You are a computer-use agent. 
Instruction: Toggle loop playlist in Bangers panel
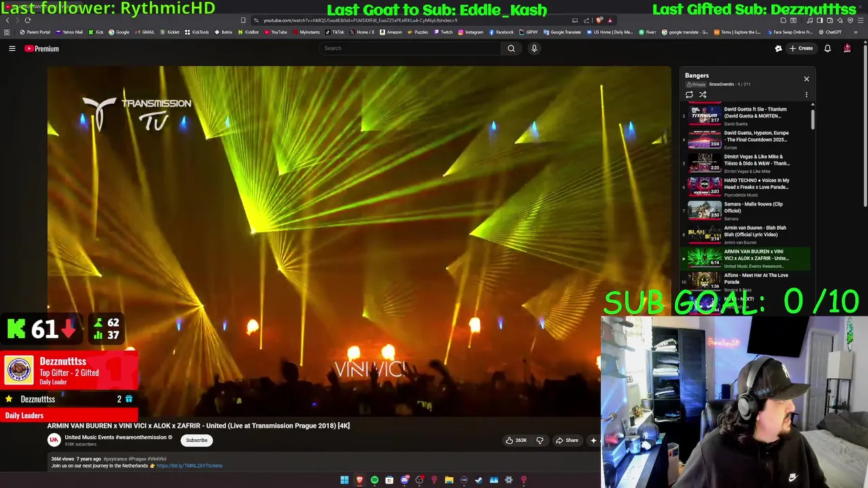[689, 95]
